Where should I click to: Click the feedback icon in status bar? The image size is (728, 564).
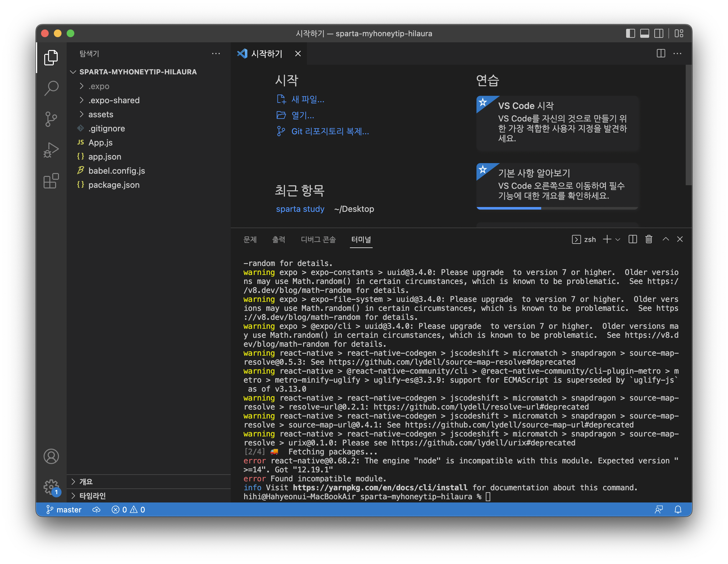(x=659, y=510)
